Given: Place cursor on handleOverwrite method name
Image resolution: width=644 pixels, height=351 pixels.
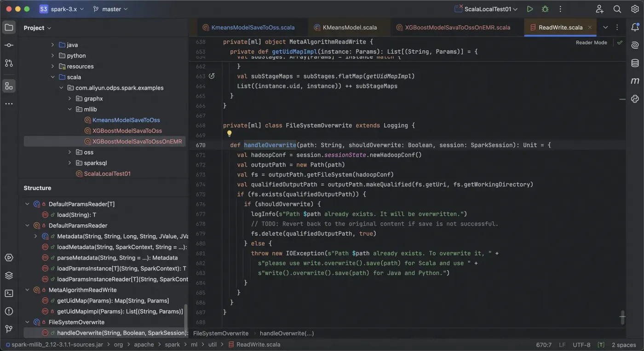Looking at the screenshot, I should (x=270, y=145).
